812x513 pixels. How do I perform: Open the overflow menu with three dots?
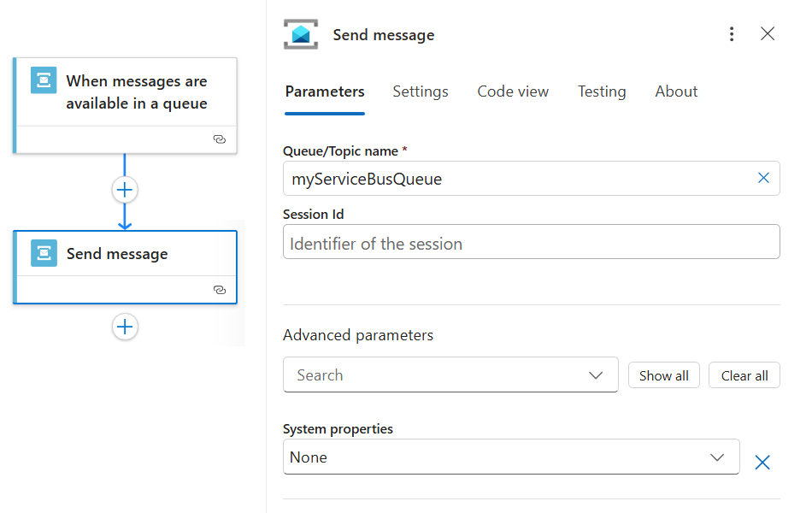pos(732,33)
